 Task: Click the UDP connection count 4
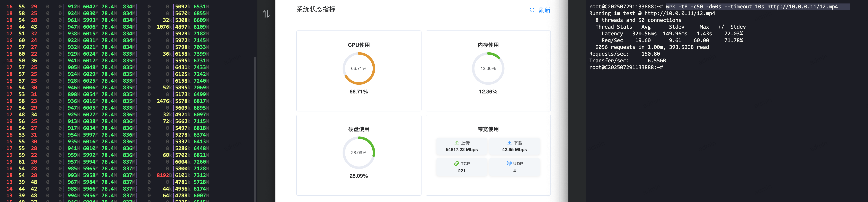(514, 171)
